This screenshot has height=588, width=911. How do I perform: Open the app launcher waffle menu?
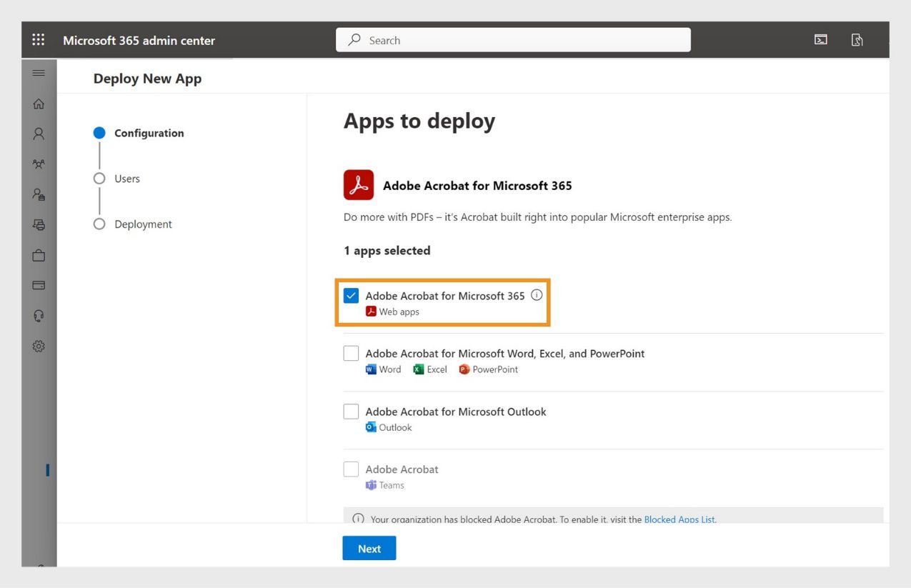(38, 39)
